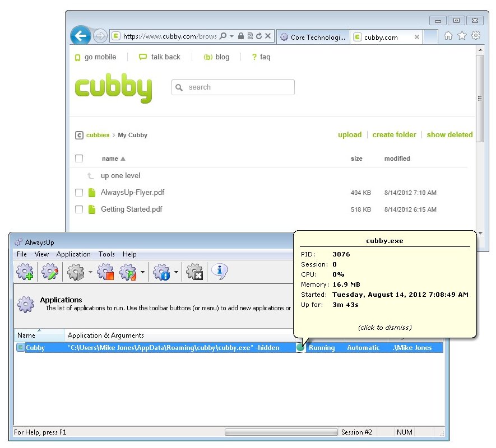Click the green file icon beside AlwaysUp-Flyer.pdf
The height and width of the screenshot is (448, 496).
click(x=92, y=193)
